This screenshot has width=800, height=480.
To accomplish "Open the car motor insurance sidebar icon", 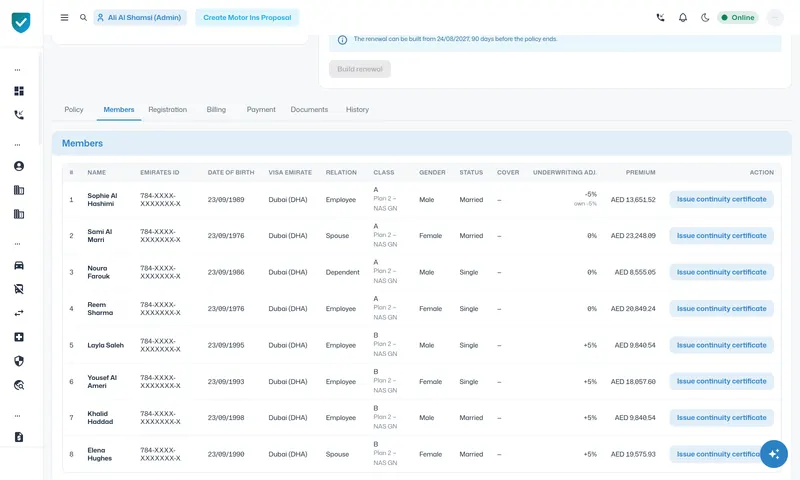I will [19, 265].
